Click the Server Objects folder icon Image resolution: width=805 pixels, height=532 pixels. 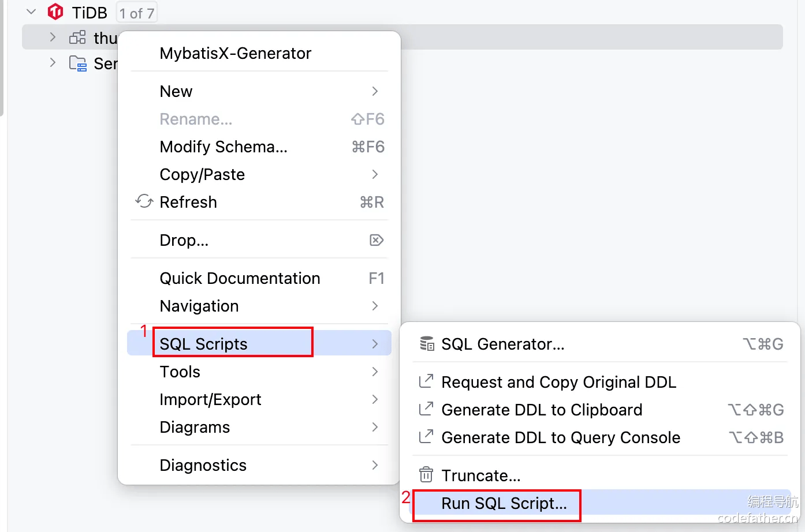[77, 63]
